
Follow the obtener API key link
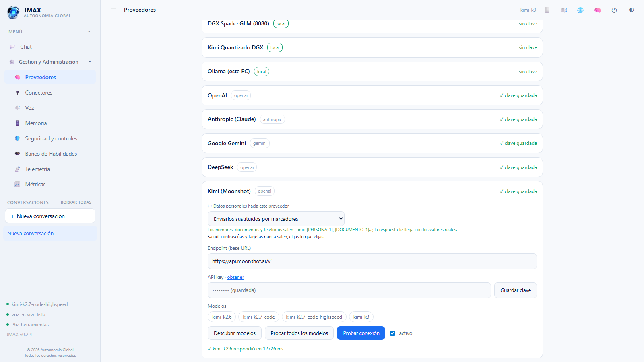235,277
